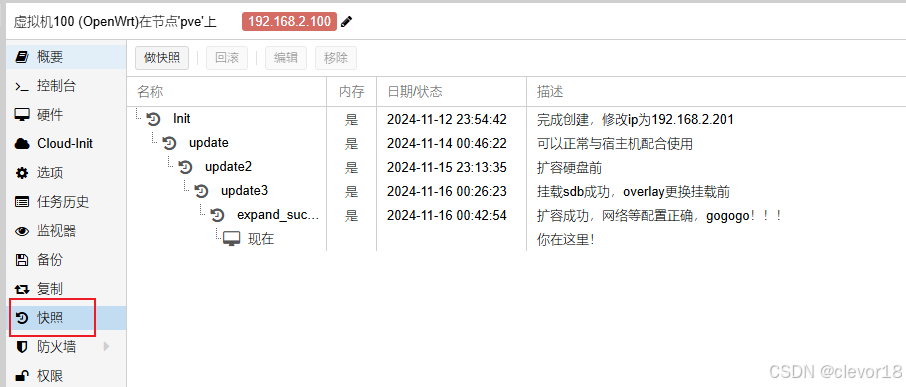Open the 复制 replication menu item
This screenshot has height=387, width=906.
pos(66,289)
